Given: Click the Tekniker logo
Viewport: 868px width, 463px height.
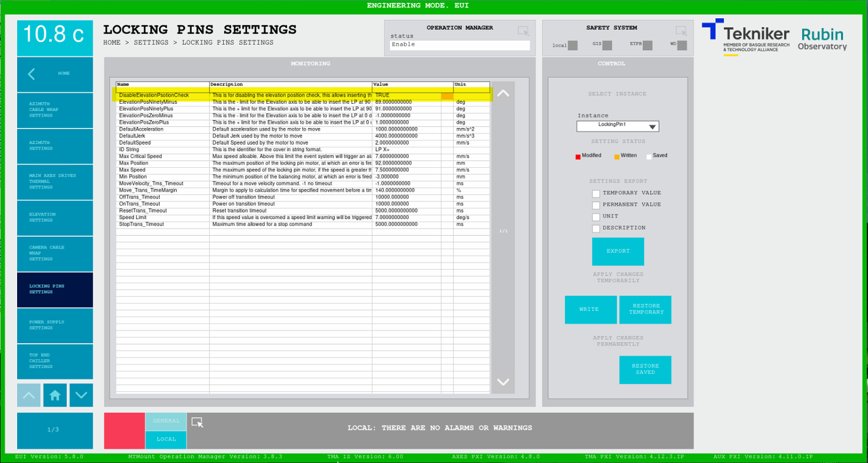Looking at the screenshot, I should pos(745,37).
